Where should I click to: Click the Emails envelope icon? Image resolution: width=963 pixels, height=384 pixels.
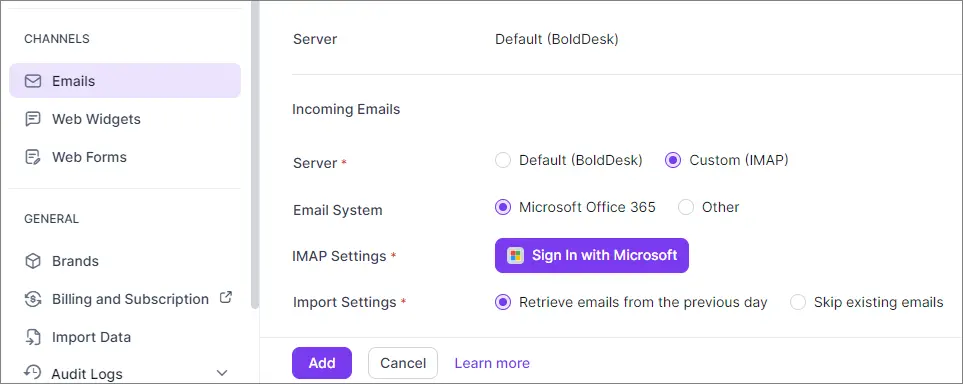[x=33, y=81]
